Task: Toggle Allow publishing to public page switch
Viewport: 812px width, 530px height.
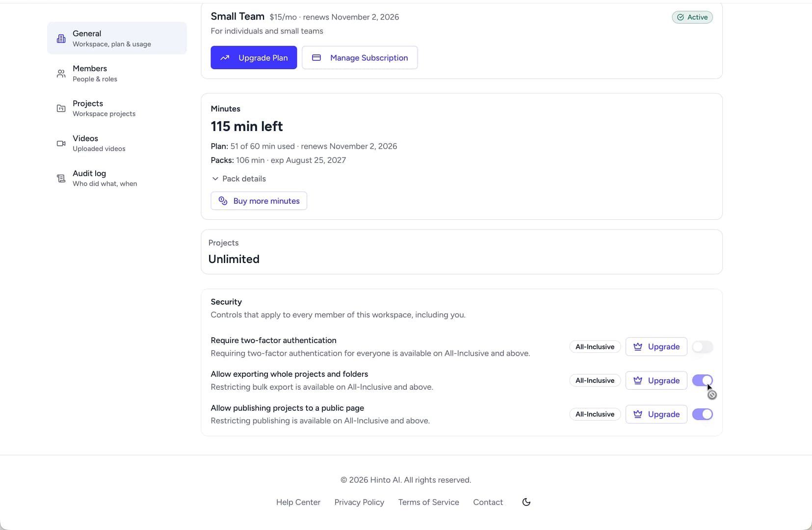Action: pos(703,414)
